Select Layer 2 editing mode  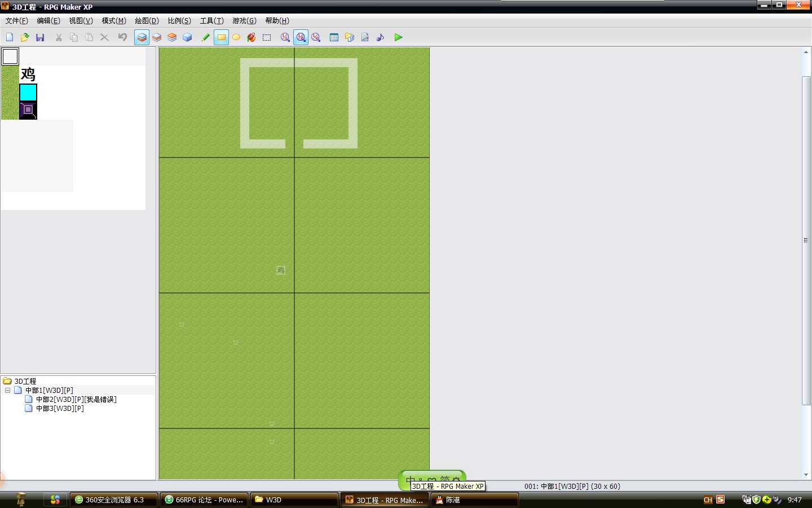click(157, 37)
